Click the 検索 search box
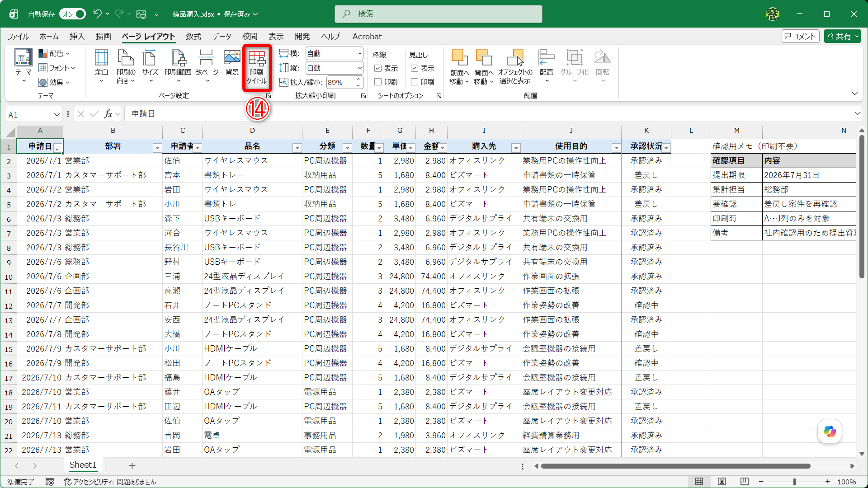868x488 pixels. [438, 14]
